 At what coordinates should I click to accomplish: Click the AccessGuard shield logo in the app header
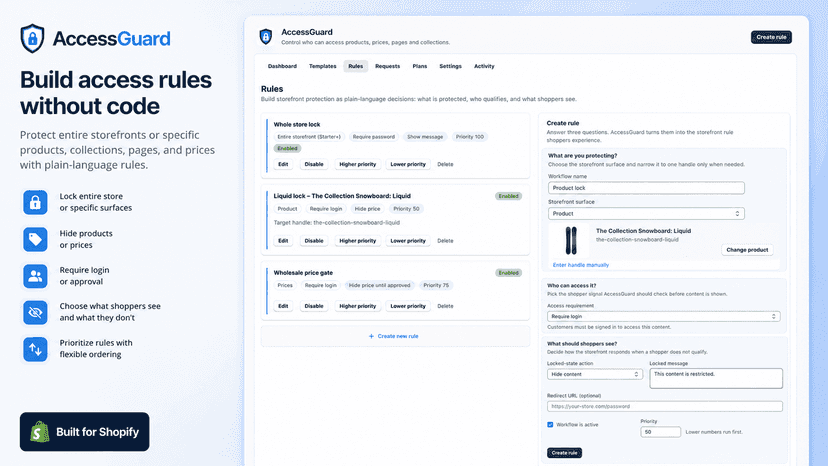pos(266,36)
